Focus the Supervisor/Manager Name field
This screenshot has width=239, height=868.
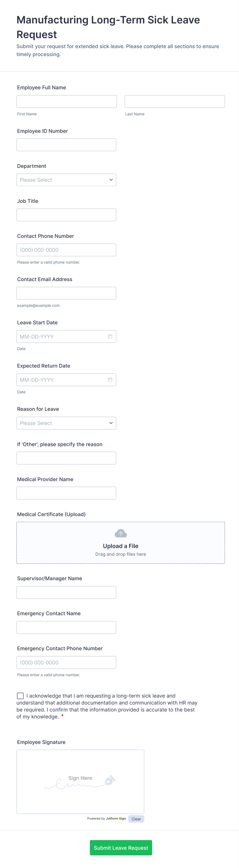66,592
